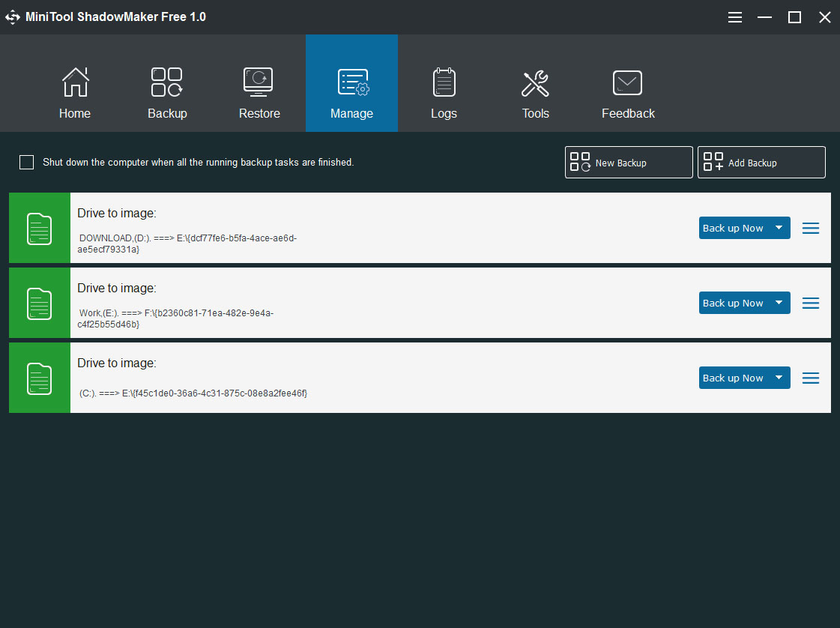This screenshot has width=840, height=628.
Task: Enable shut down after backup tasks checkbox
Action: [x=27, y=163]
